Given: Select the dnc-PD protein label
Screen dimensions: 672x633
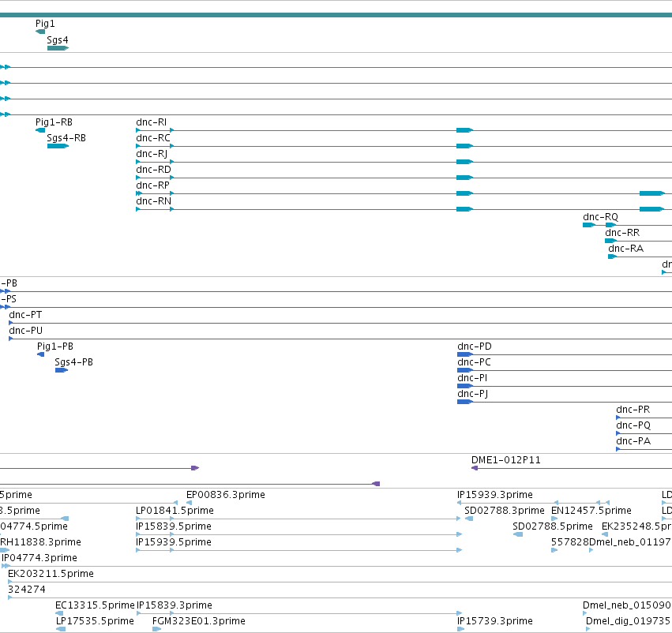Looking at the screenshot, I should tap(475, 346).
